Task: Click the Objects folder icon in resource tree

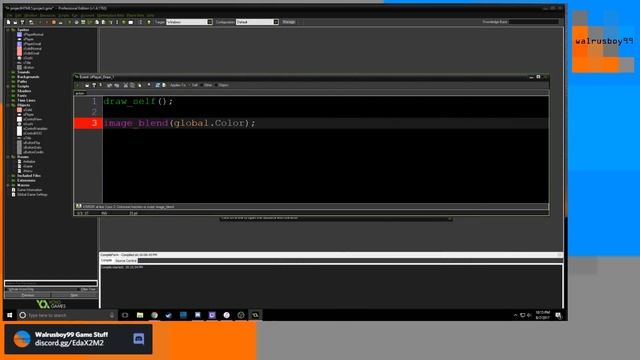Action: click(13, 105)
